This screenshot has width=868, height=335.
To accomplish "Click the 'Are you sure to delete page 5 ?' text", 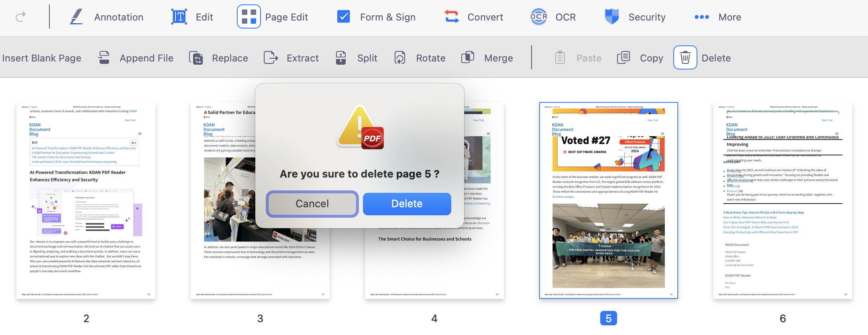I will [360, 174].
